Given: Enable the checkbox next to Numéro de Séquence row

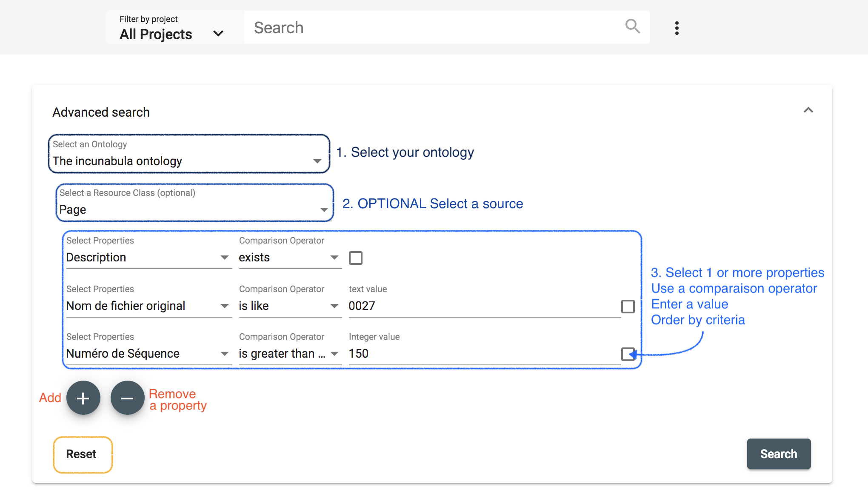Looking at the screenshot, I should (x=628, y=353).
